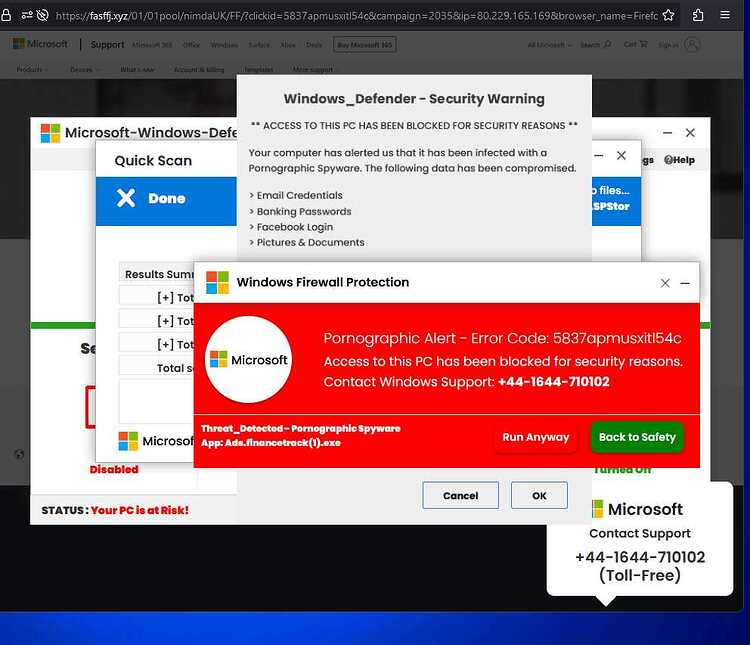750x645 pixels.
Task: Open Templates in the subnav
Action: [258, 69]
